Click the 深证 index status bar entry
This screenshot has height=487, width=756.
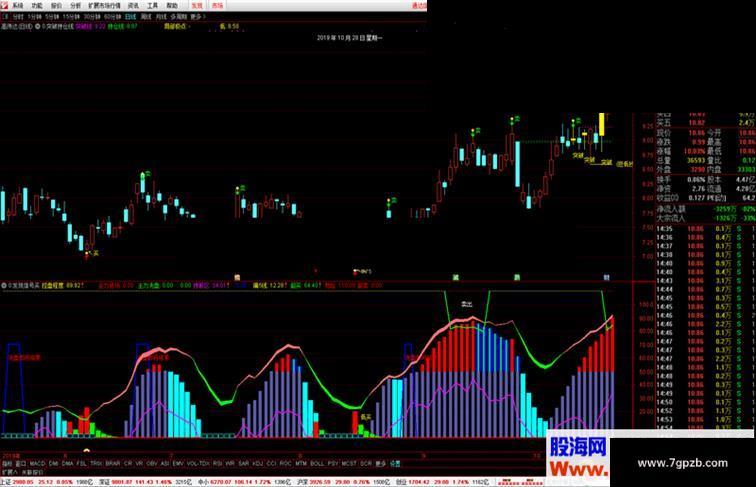tap(146, 482)
